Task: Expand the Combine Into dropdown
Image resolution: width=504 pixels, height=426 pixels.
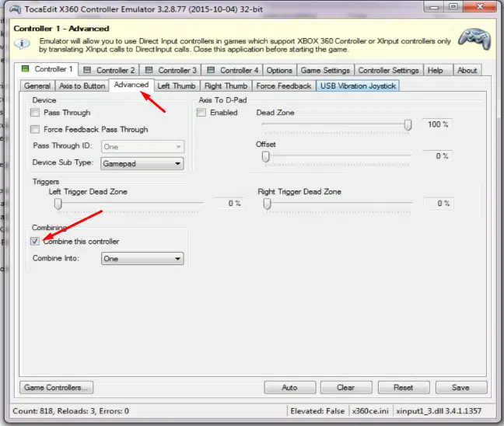Action: [x=142, y=259]
